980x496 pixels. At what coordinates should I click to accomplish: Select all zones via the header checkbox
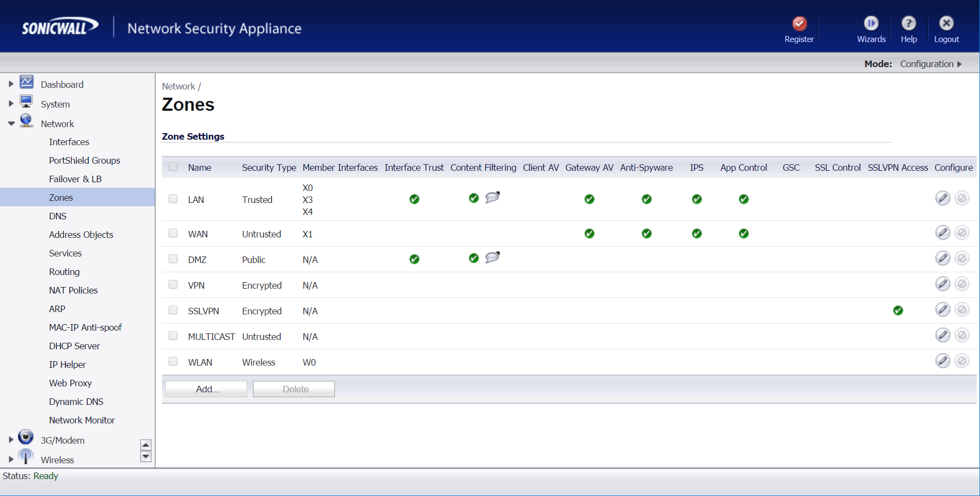click(x=173, y=167)
